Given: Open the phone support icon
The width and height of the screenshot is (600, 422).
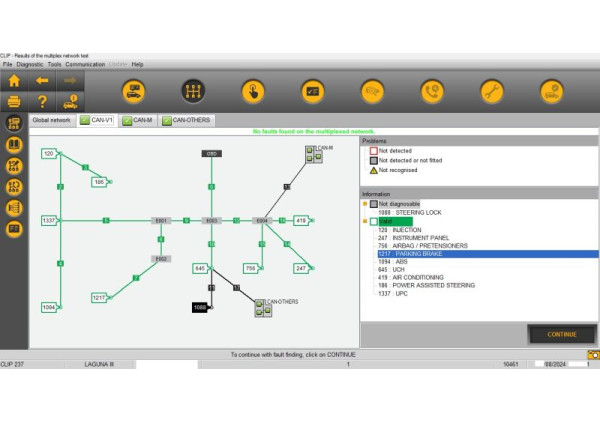Looking at the screenshot, I should [x=431, y=91].
